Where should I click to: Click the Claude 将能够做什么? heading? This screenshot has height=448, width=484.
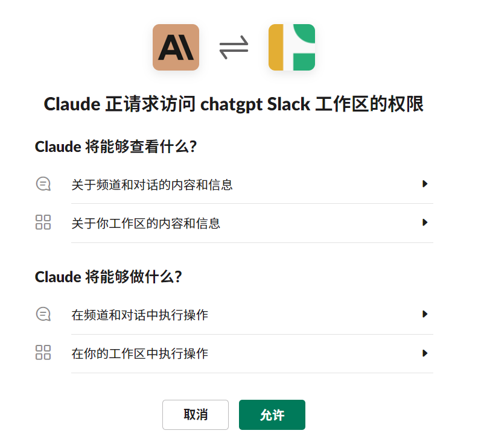[109, 277]
